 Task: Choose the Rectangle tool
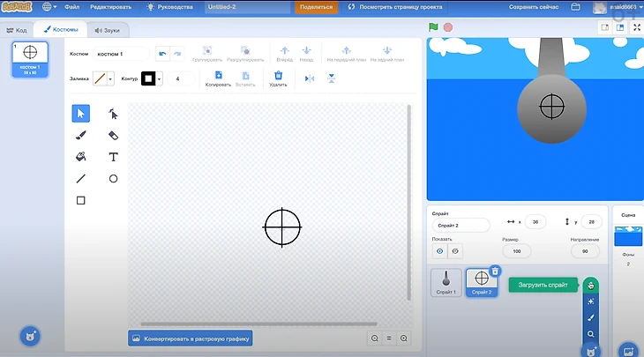point(81,201)
